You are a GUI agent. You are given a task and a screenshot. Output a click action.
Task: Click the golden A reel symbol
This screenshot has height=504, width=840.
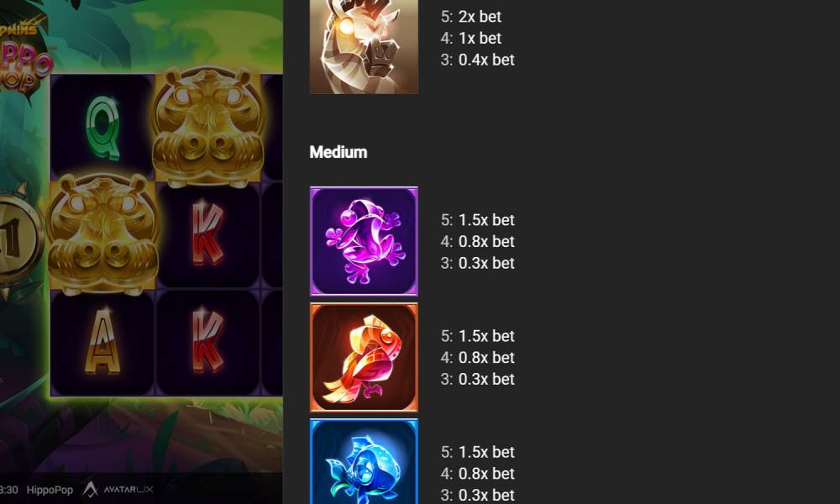click(102, 341)
